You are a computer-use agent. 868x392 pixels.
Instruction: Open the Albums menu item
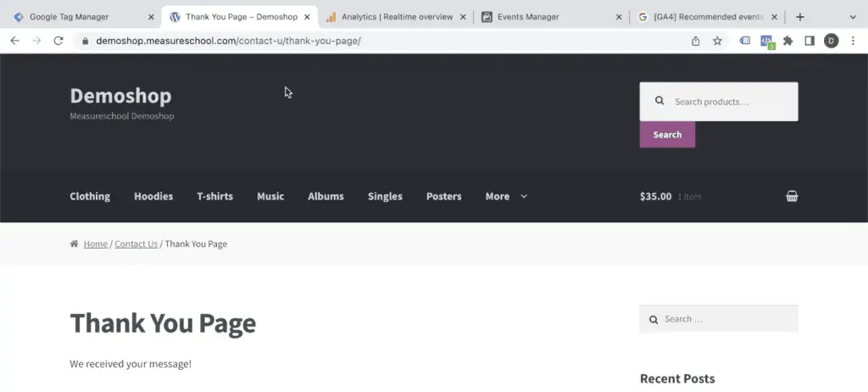(x=325, y=196)
